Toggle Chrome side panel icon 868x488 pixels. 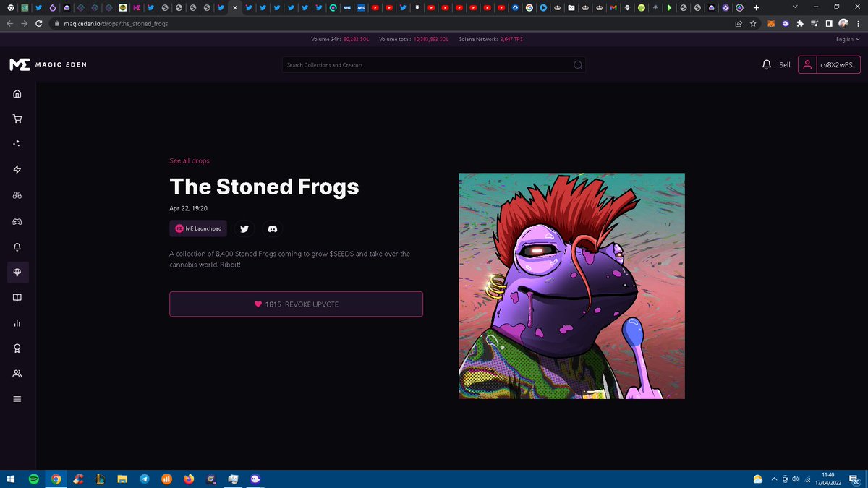pos(829,23)
